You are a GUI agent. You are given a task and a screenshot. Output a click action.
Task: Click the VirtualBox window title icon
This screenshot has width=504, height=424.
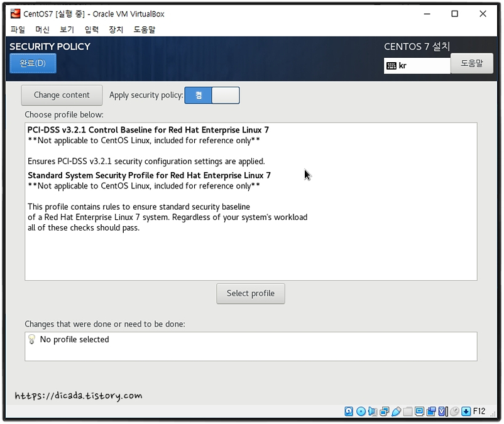coord(15,14)
